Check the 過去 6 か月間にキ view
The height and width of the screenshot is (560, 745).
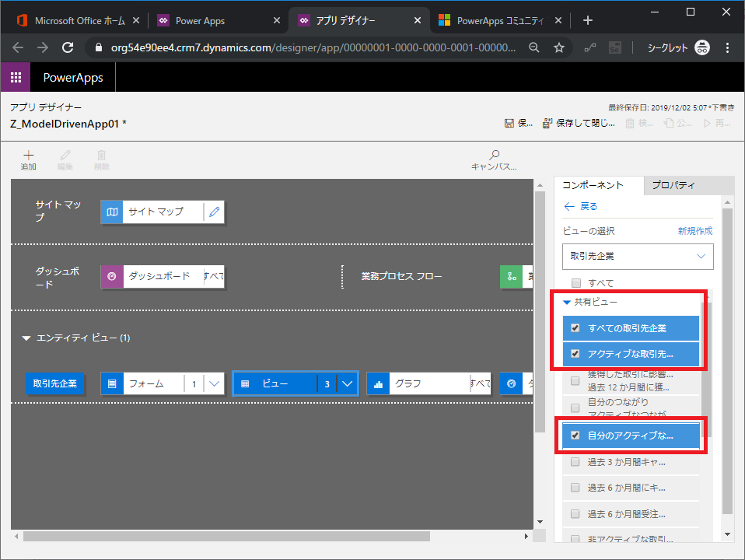(575, 487)
